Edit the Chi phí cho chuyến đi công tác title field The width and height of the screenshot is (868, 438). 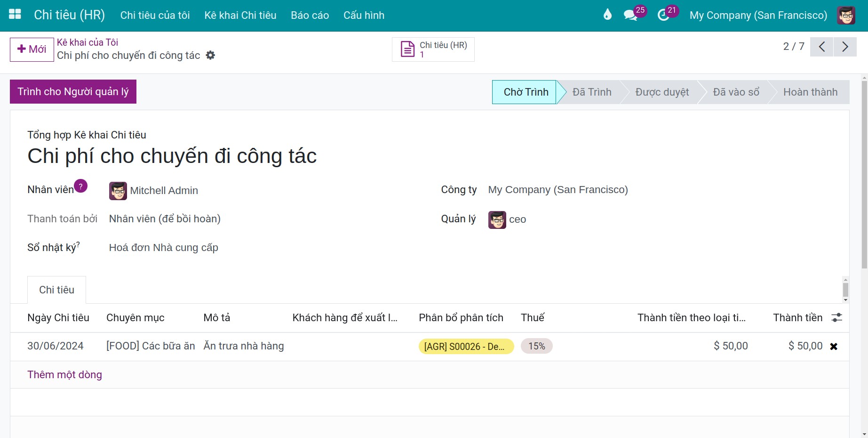[x=172, y=156]
